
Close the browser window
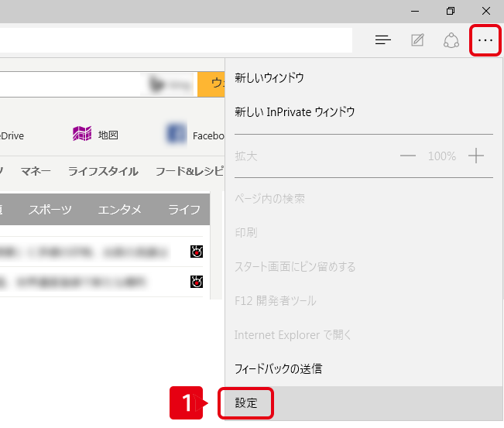tap(486, 12)
